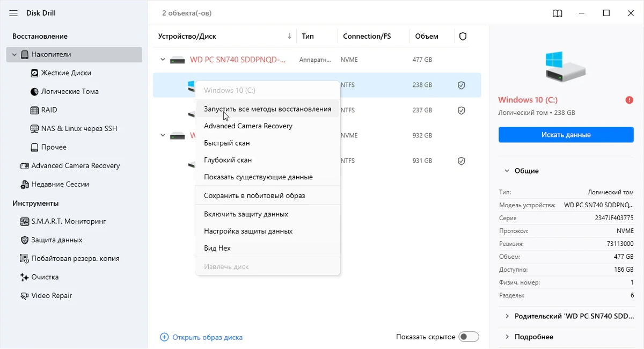Screen dimensions: 644x349
Task: Click Открыть образ диска link
Action: click(207, 337)
